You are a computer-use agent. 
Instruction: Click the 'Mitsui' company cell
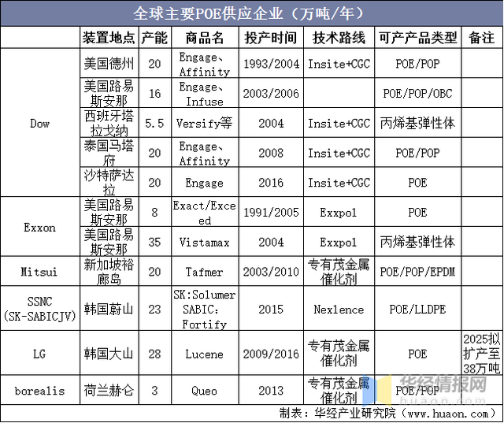(40, 272)
